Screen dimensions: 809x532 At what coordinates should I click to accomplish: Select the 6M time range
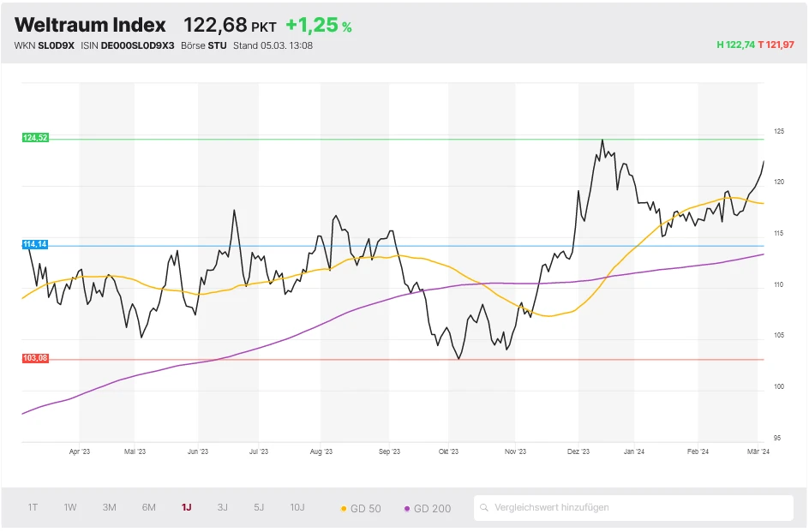coord(149,508)
